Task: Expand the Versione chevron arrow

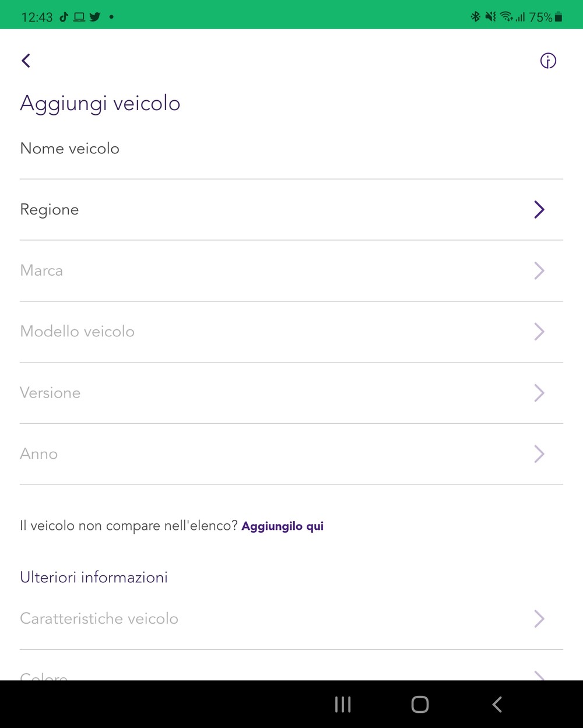Action: [539, 393]
